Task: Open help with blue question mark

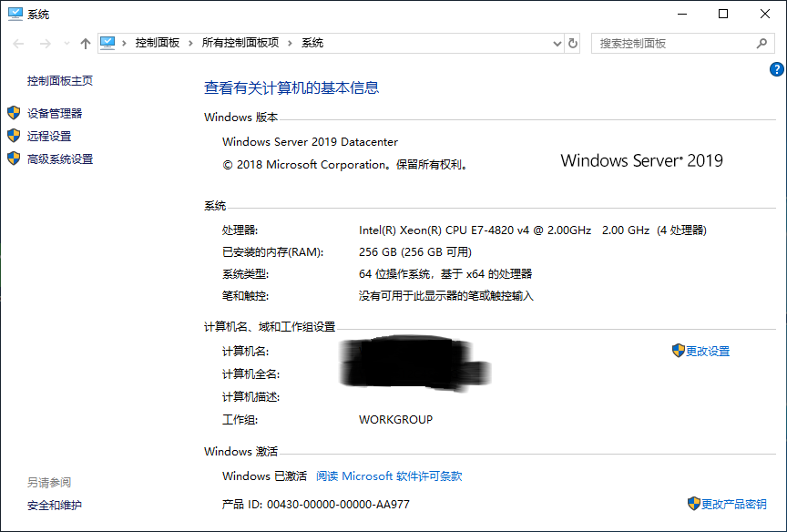Action: coord(776,69)
